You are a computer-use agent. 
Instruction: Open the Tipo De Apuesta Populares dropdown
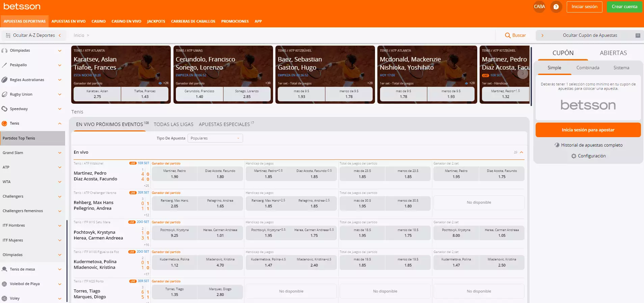(x=215, y=138)
